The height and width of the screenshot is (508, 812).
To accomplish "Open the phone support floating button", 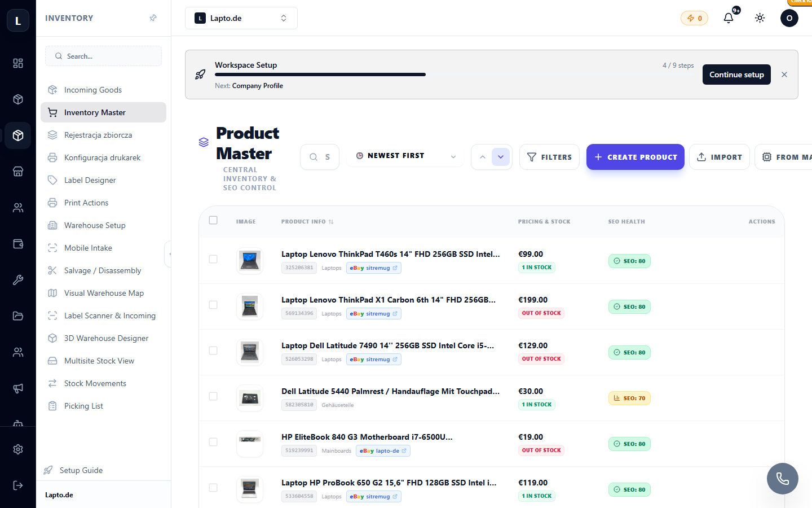I will pos(783,479).
